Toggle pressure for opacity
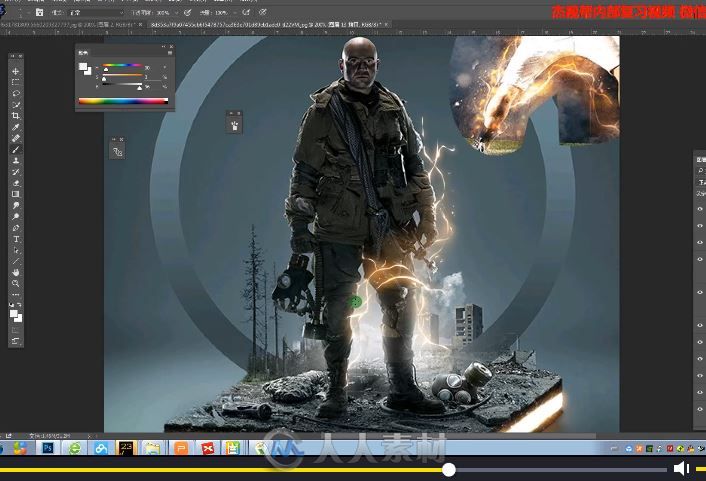Screen dimensions: 706x481 [x=187, y=13]
